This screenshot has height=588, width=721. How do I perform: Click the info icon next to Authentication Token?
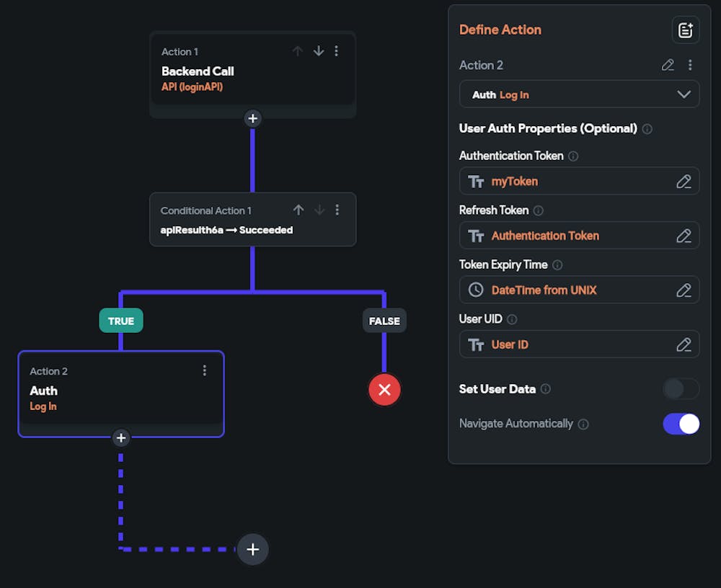point(573,156)
